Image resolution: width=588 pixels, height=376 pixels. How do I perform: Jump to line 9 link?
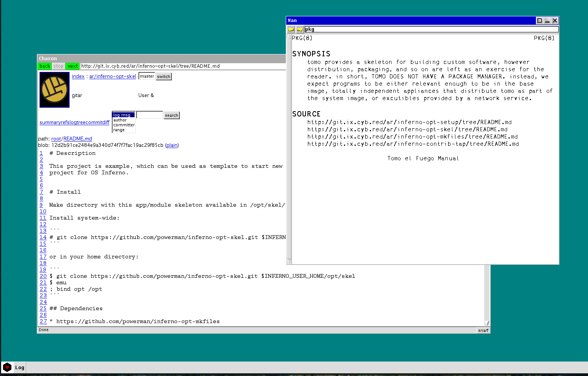(41, 205)
